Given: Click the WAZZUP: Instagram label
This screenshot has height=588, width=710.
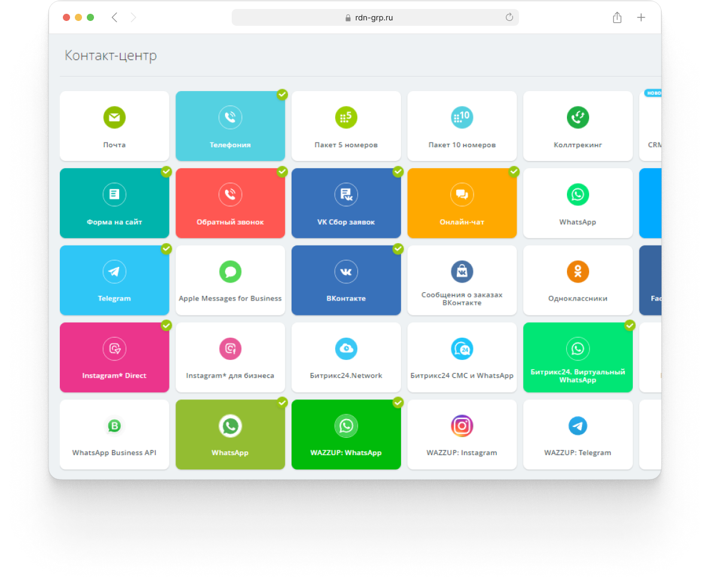Looking at the screenshot, I should click(462, 453).
